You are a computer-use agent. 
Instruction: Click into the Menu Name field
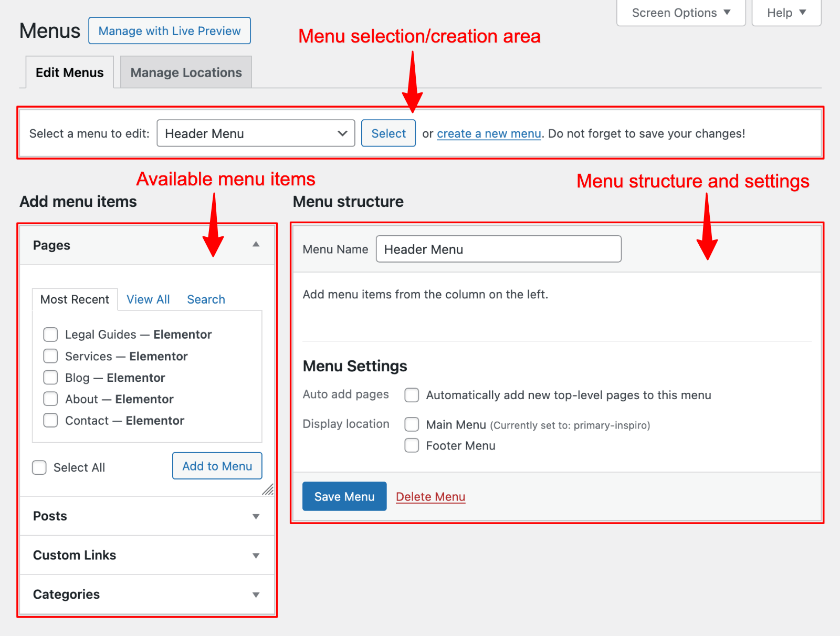pyautogui.click(x=498, y=249)
